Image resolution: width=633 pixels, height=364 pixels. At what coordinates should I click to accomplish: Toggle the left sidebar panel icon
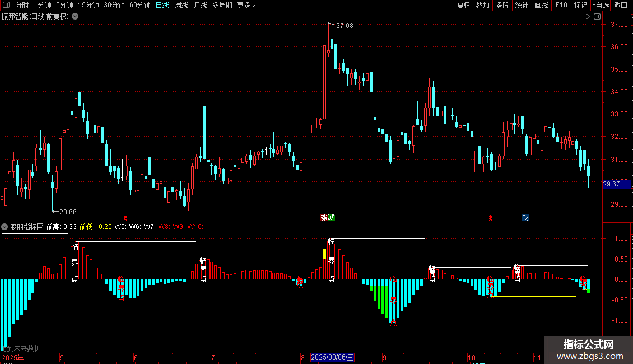(6, 5)
